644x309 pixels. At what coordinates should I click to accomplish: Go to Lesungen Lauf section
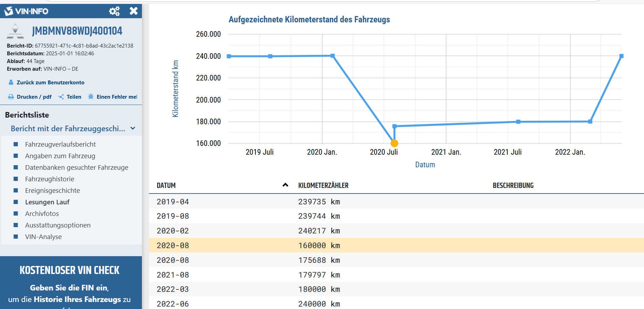(x=47, y=202)
